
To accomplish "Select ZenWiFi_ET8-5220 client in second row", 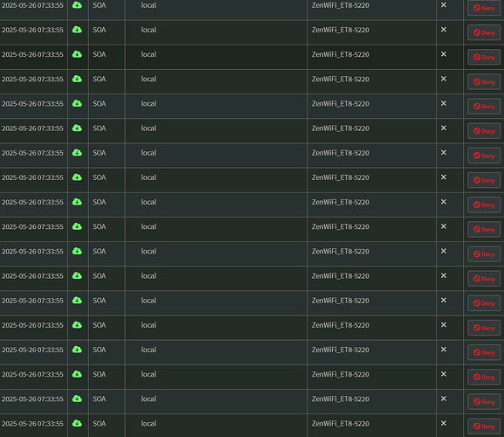I will pos(341,30).
